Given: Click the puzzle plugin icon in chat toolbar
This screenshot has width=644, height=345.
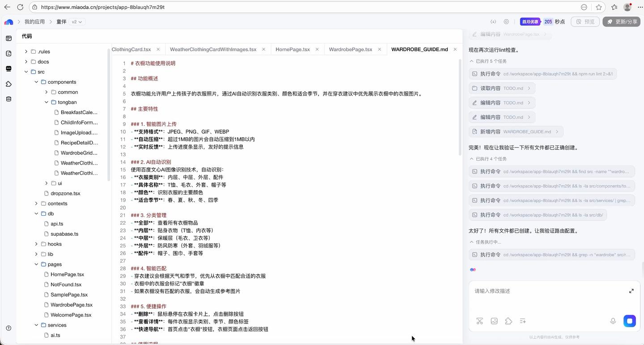Looking at the screenshot, I should point(508,321).
